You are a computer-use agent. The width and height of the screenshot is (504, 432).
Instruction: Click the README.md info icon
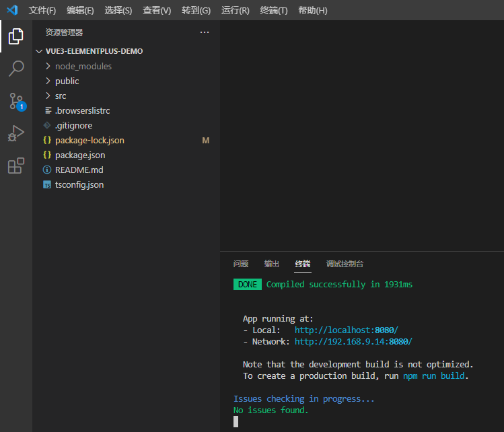(x=47, y=170)
